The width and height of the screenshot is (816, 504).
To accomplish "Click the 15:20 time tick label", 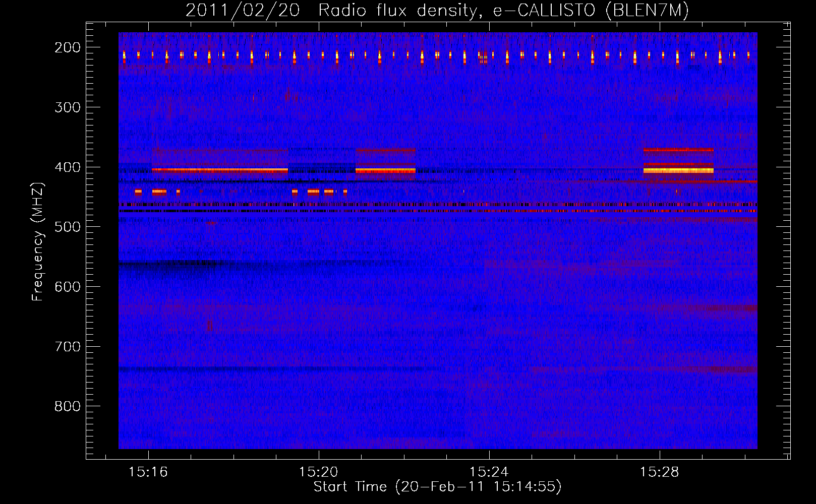I will (318, 472).
